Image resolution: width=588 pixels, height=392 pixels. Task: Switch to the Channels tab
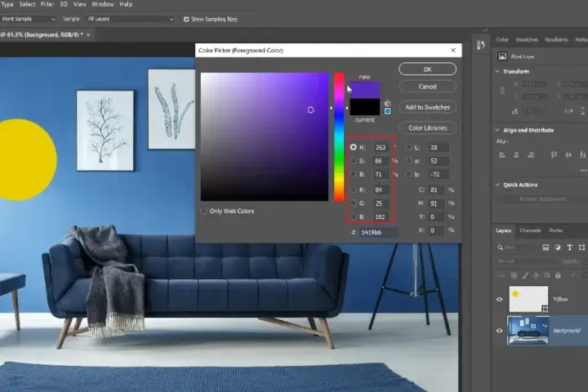click(x=530, y=230)
